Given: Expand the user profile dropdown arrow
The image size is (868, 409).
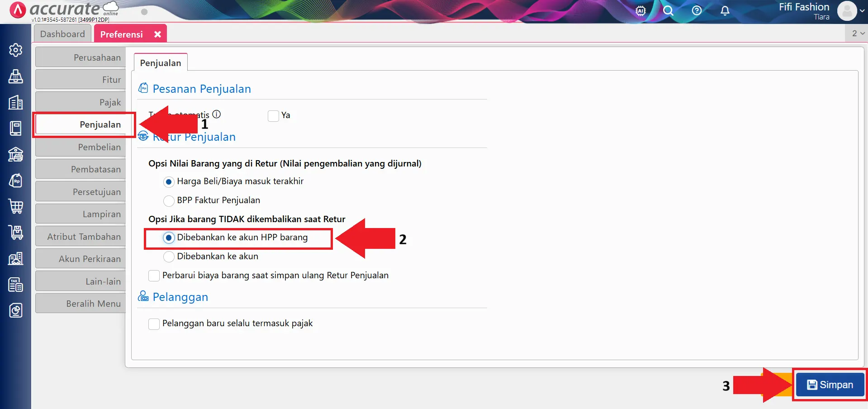Looking at the screenshot, I should coord(862,11).
